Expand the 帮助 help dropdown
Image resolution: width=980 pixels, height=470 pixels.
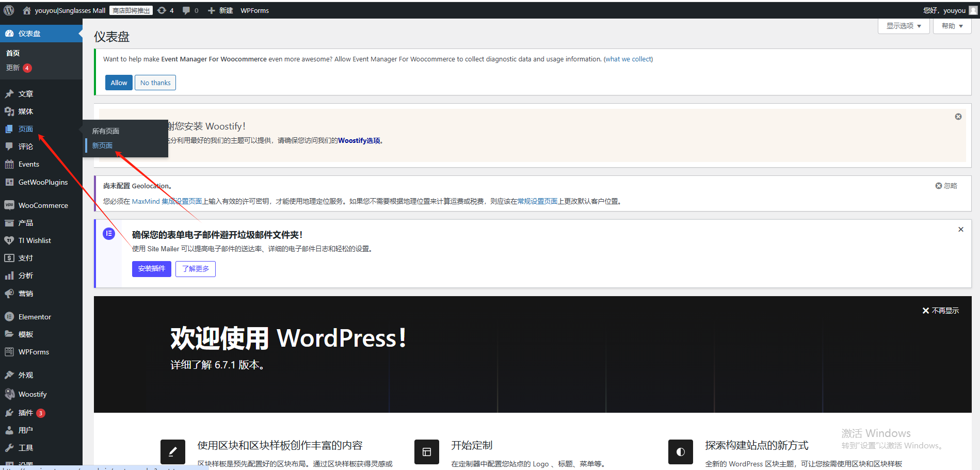tap(952, 25)
